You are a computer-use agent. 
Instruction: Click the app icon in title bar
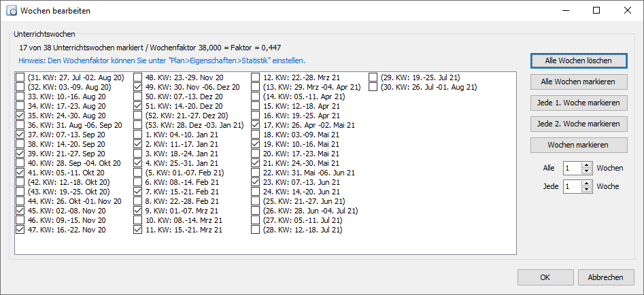(x=12, y=11)
